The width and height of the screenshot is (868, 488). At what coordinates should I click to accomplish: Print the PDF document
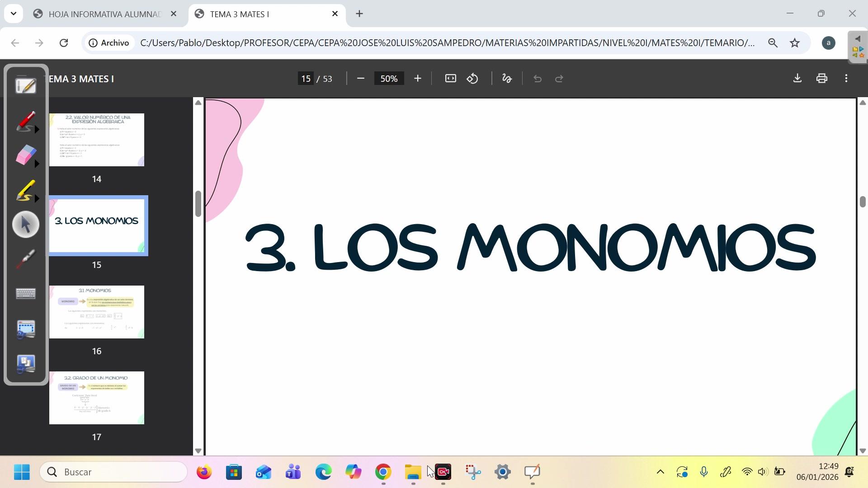coord(822,79)
